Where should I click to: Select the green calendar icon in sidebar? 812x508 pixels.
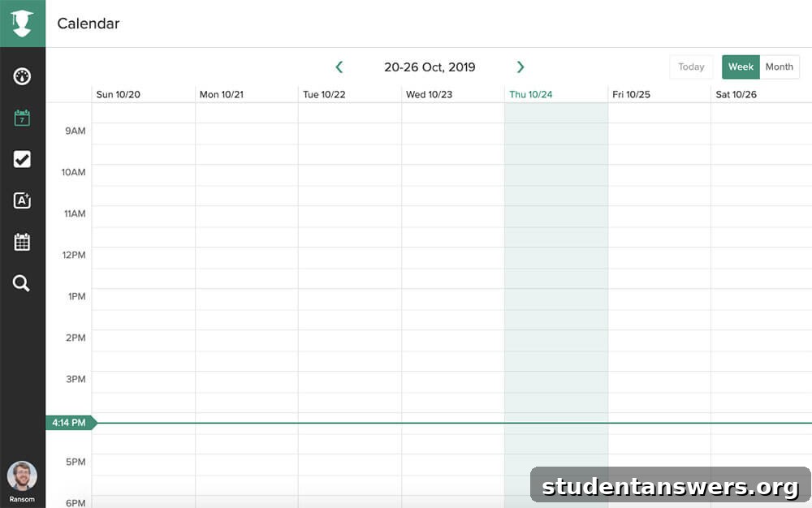22,118
